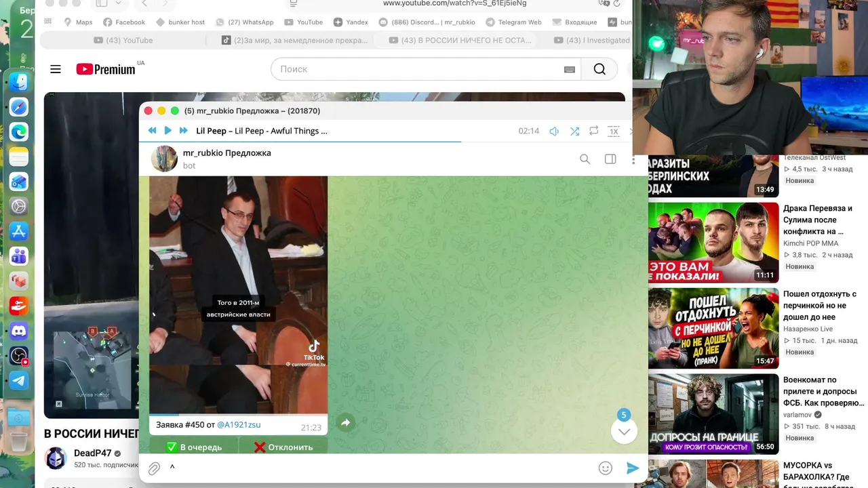This screenshot has height=488, width=868.
Task: Attach a file in Telegram
Action: pyautogui.click(x=155, y=468)
